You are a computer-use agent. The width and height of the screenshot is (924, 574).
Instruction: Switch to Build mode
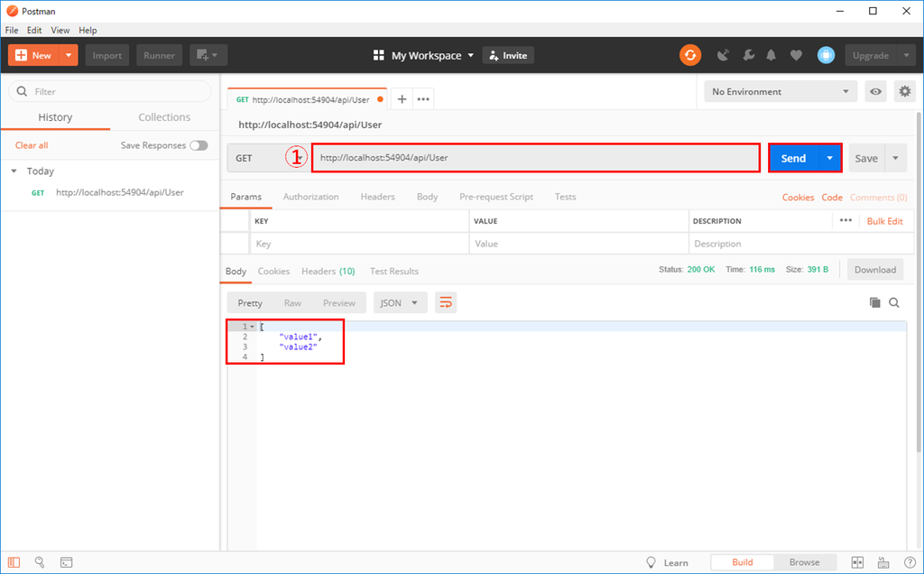pos(743,562)
